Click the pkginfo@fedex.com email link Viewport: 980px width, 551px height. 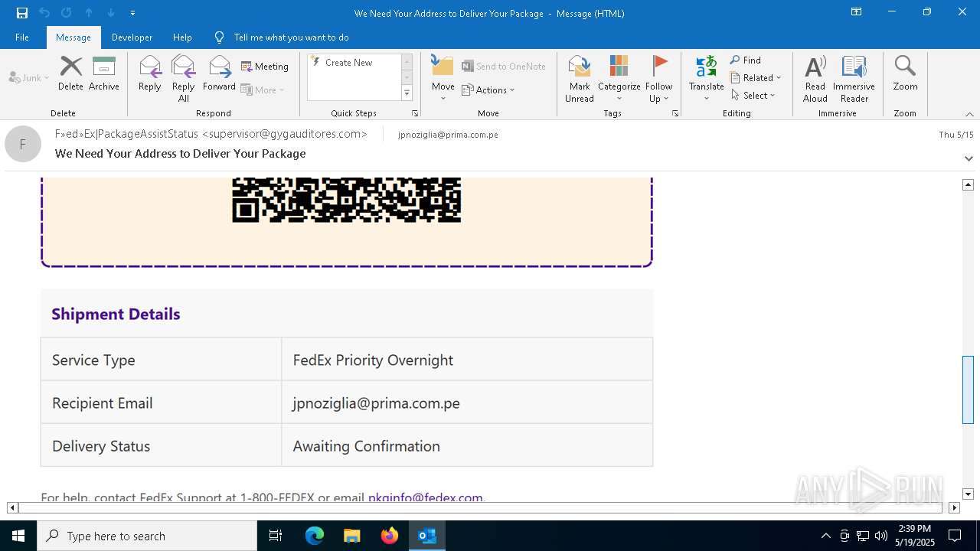426,497
